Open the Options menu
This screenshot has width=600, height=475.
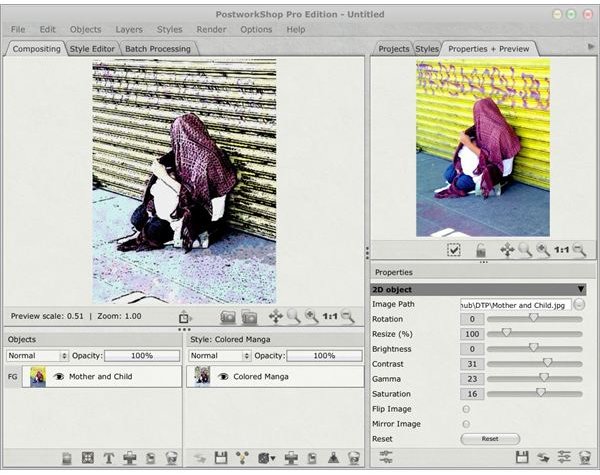pos(256,29)
